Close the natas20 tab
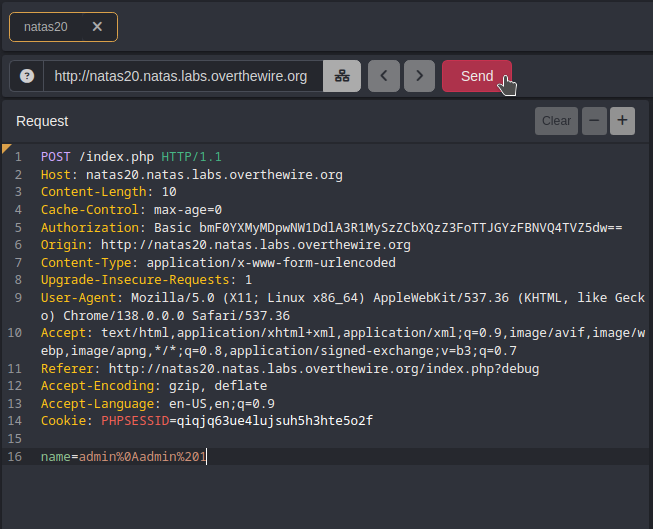Viewport: 653px width, 529px height. 97,27
